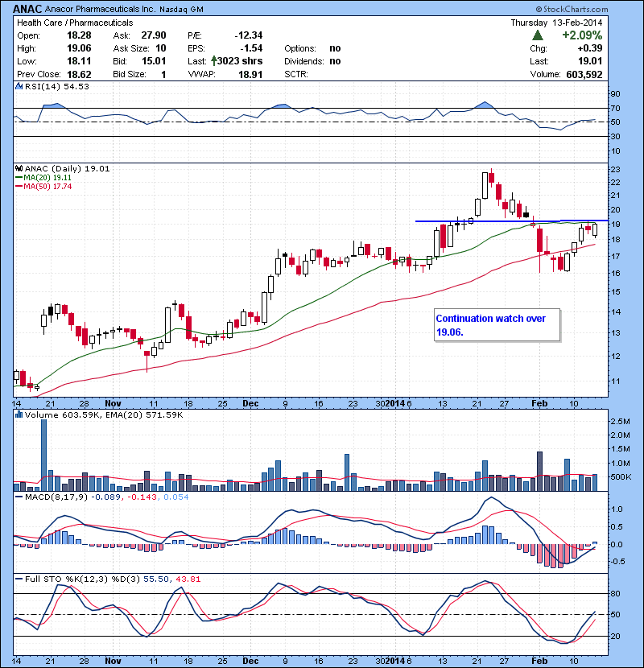Click 'Health Care / Pharmaceuticals' sector text
This screenshot has width=644, height=668.
75,23
